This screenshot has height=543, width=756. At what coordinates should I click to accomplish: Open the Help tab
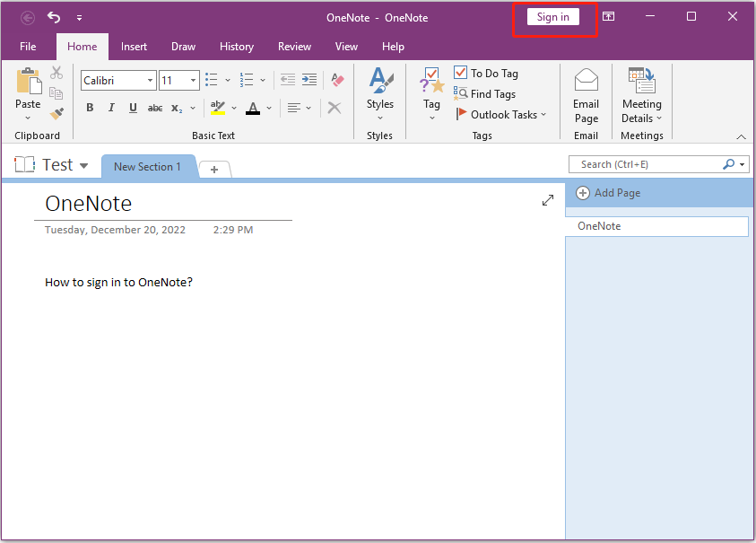point(393,47)
